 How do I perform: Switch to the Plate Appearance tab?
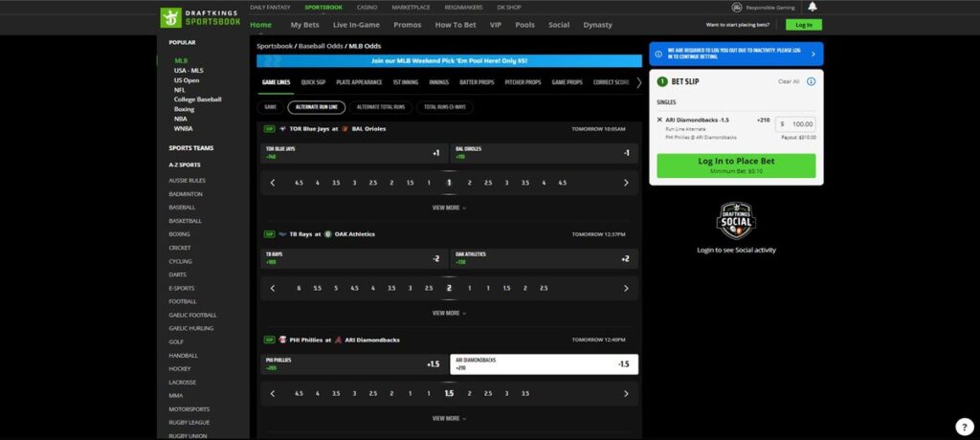coord(359,82)
